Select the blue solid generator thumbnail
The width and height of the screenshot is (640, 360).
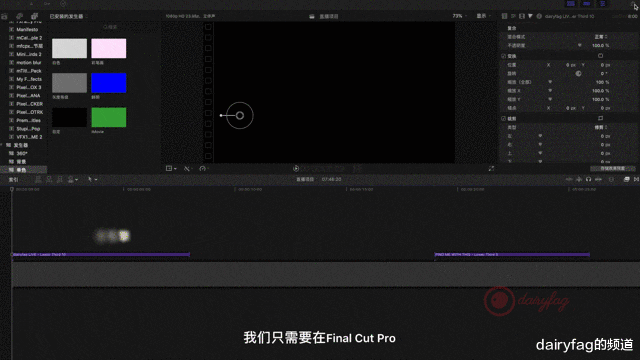click(x=109, y=83)
